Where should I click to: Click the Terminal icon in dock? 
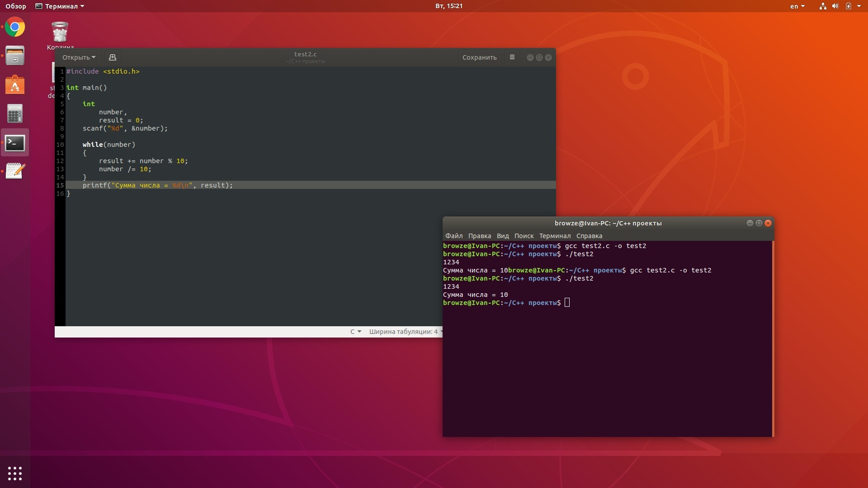[x=15, y=143]
